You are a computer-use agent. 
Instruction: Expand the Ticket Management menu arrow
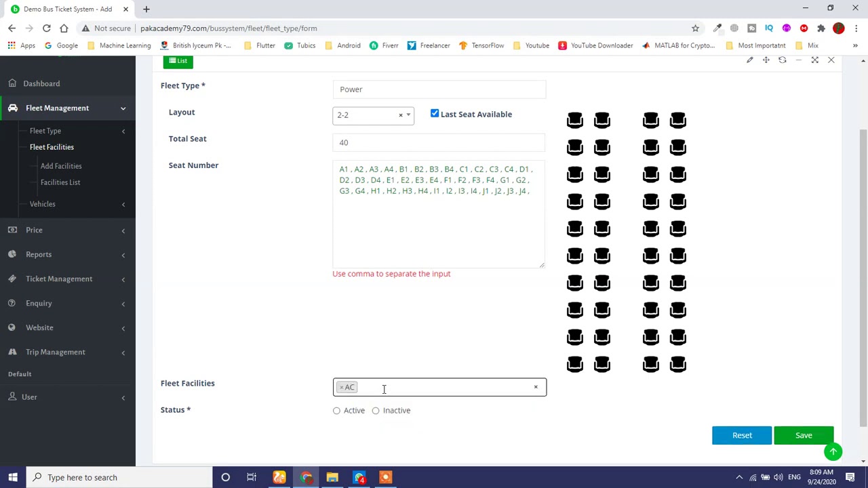[123, 279]
